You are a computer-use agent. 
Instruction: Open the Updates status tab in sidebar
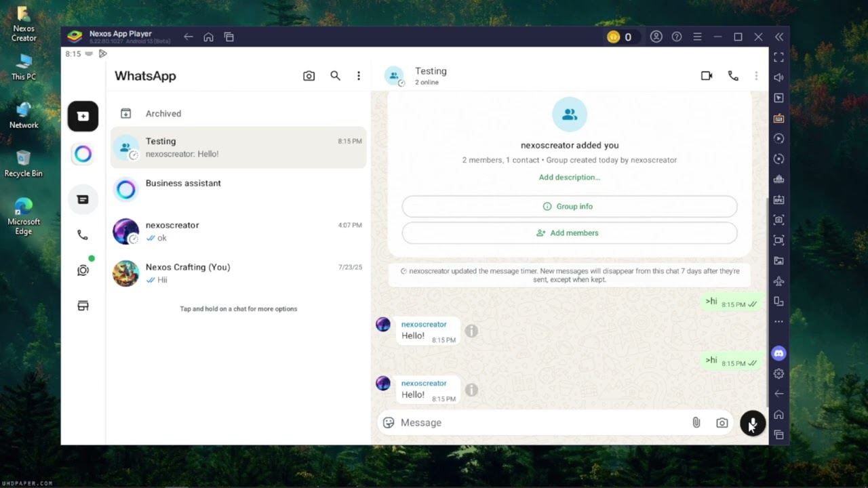[x=83, y=270]
